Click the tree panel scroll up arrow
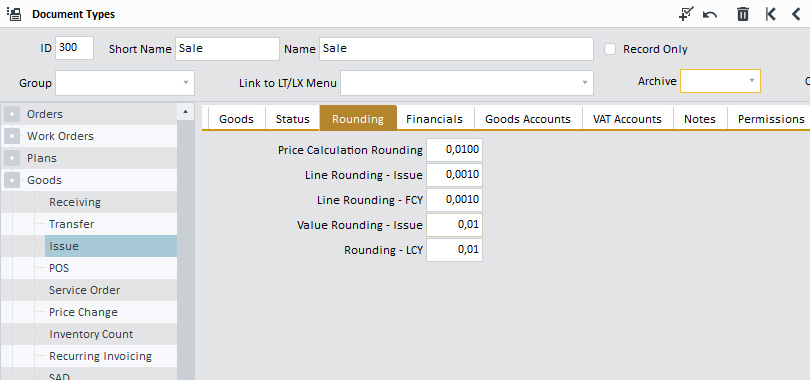Image resolution: width=810 pixels, height=380 pixels. (185, 111)
